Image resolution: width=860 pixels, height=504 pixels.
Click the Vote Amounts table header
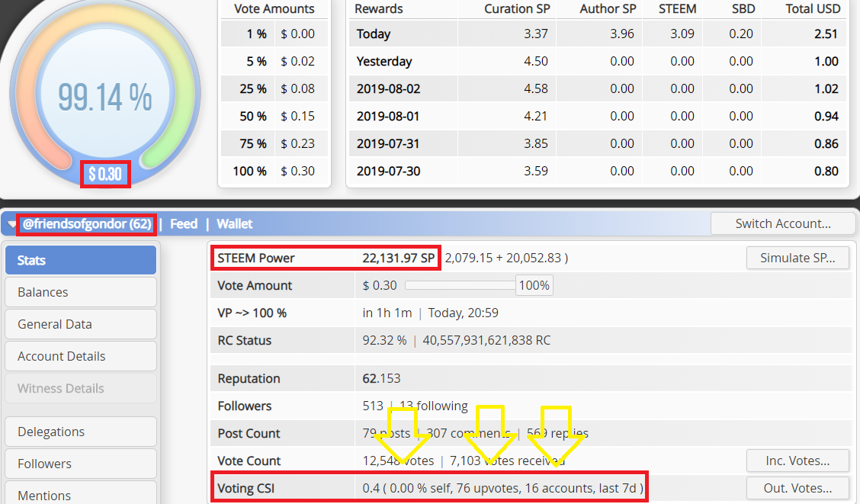click(x=274, y=9)
